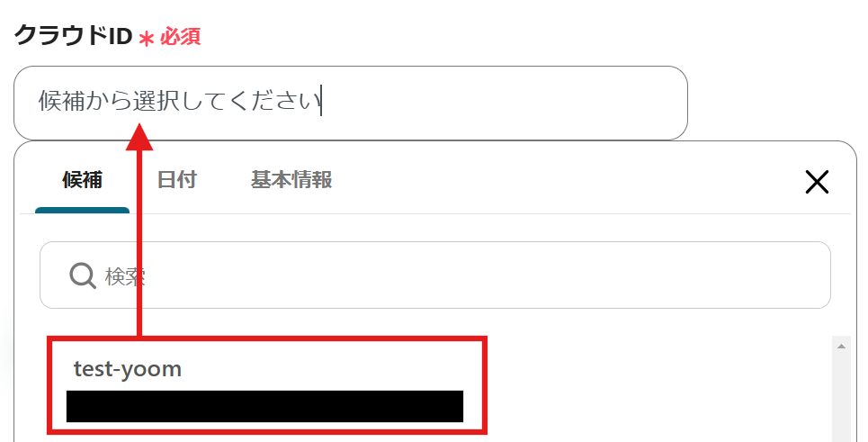The width and height of the screenshot is (868, 442).
Task: Select the 基本情報 tab
Action: point(291,180)
